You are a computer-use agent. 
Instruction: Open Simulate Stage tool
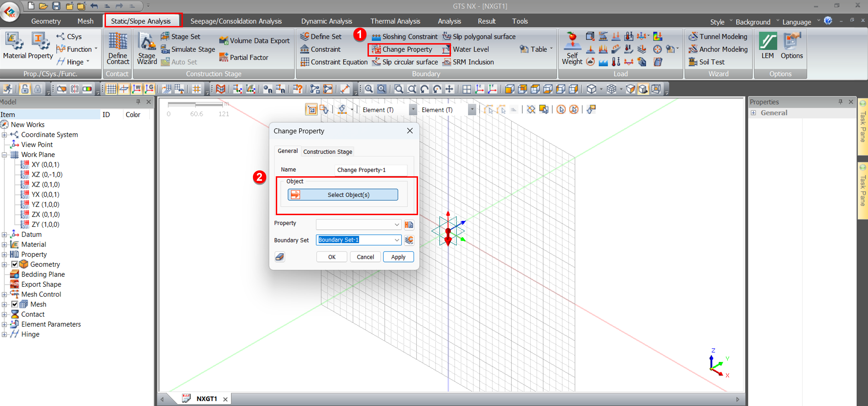click(188, 49)
